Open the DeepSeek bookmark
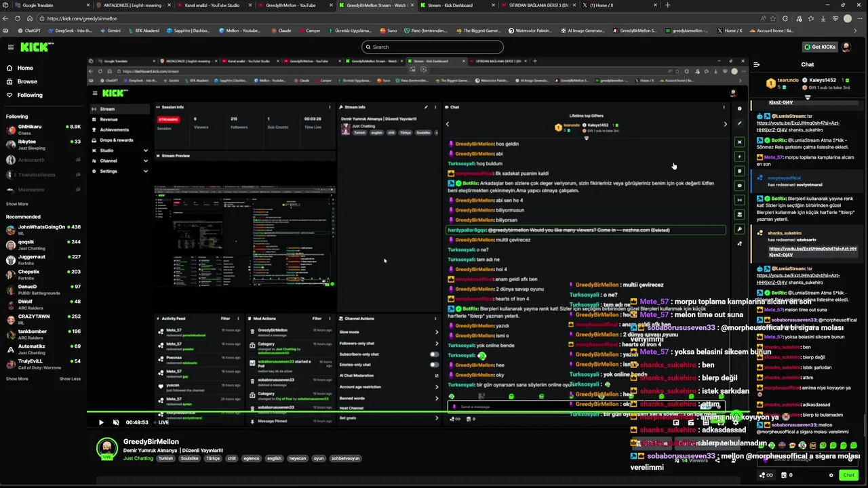Viewport: 868px width, 488px height. tap(70, 30)
